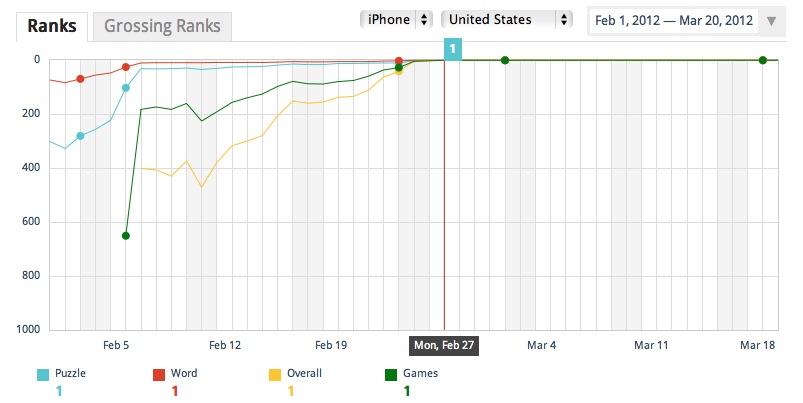This screenshot has width=803, height=403.
Task: Click the green dot at Mar 18
Action: 763,60
